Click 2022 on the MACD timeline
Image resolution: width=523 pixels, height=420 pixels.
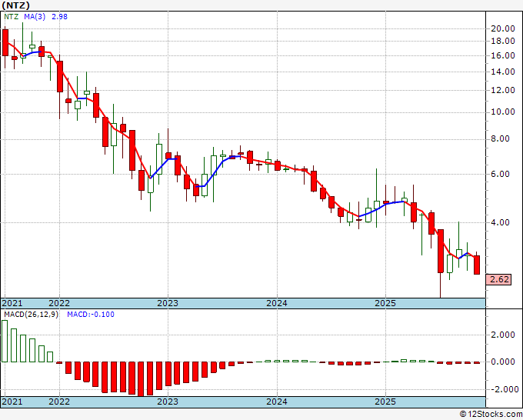[59, 402]
